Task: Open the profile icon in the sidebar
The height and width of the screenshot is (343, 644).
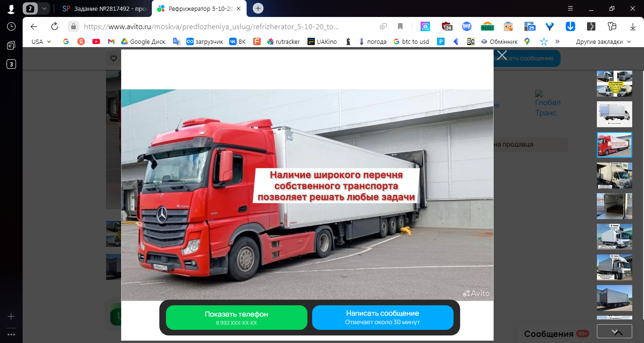Action: point(11,8)
